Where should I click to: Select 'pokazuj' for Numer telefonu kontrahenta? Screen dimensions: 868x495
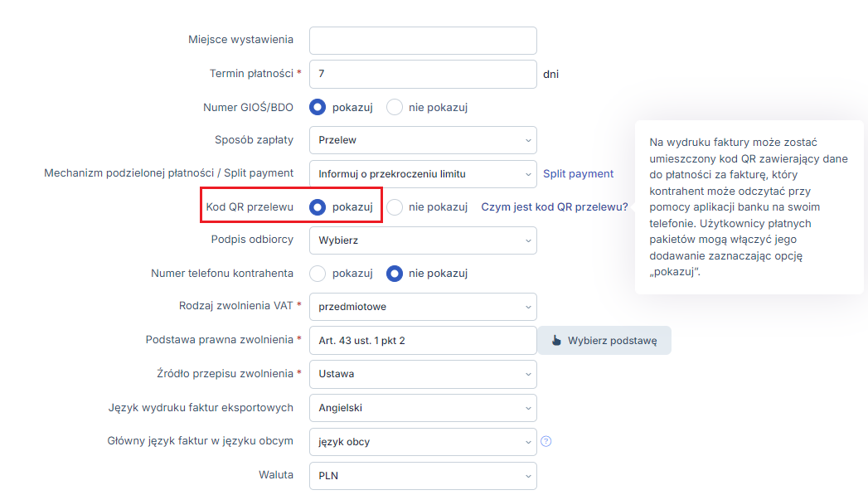pos(318,274)
